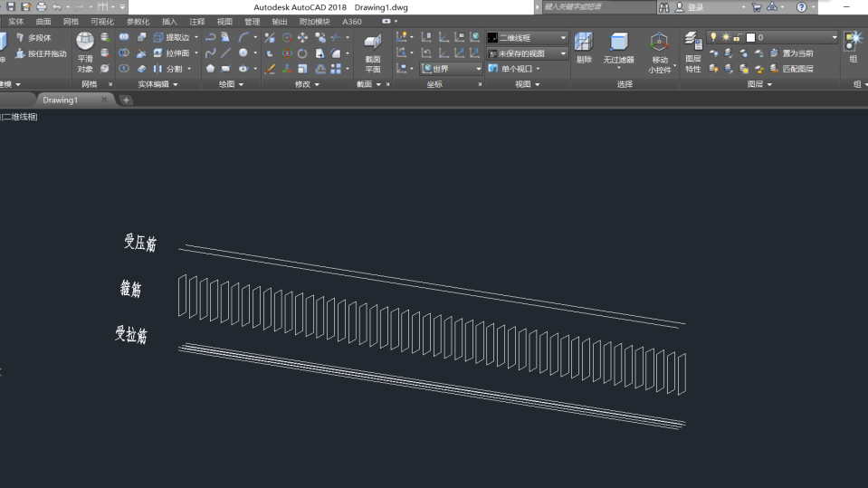Toggle the layer on/off lightbulb icon
The image size is (868, 488).
(713, 37)
